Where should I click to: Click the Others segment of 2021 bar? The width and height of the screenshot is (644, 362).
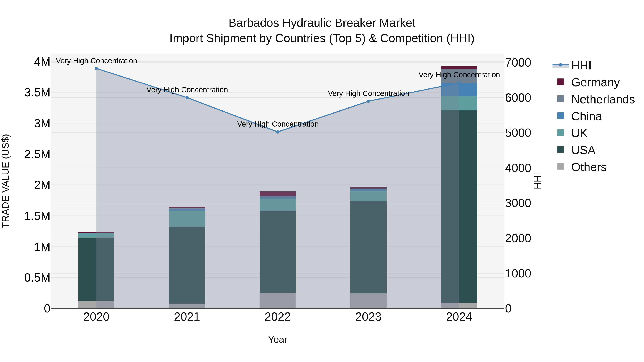[187, 306]
